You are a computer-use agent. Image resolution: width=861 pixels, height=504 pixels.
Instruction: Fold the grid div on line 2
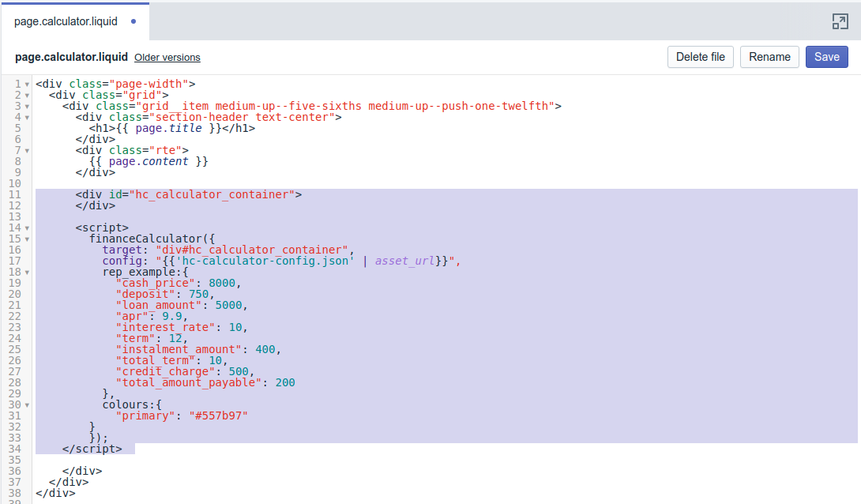click(x=27, y=95)
